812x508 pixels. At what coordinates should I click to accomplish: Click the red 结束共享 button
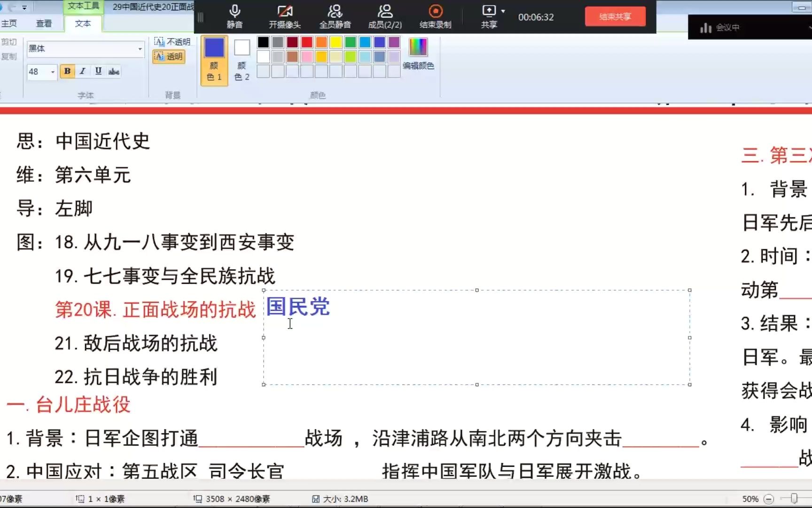coord(615,16)
